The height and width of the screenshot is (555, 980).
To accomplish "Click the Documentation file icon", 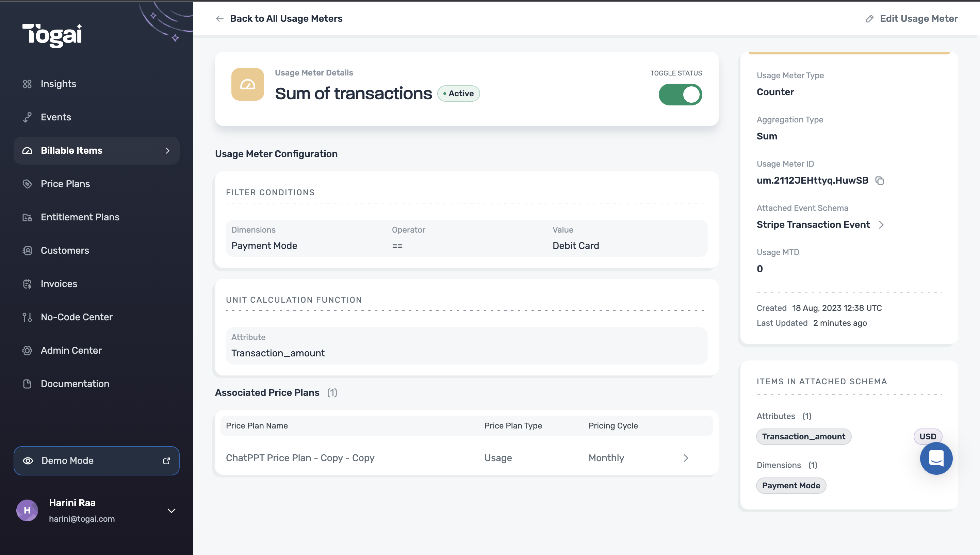I will pyautogui.click(x=27, y=384).
